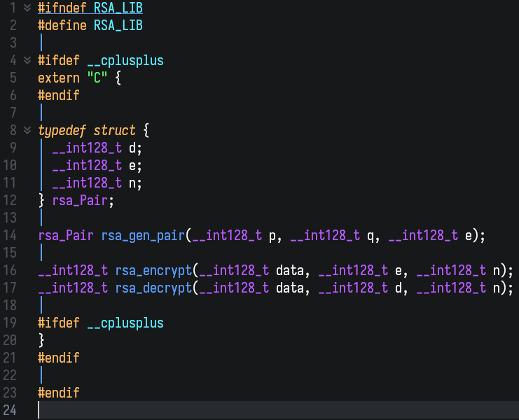
Task: Click line number 5 in the gutter
Action: click(x=13, y=78)
